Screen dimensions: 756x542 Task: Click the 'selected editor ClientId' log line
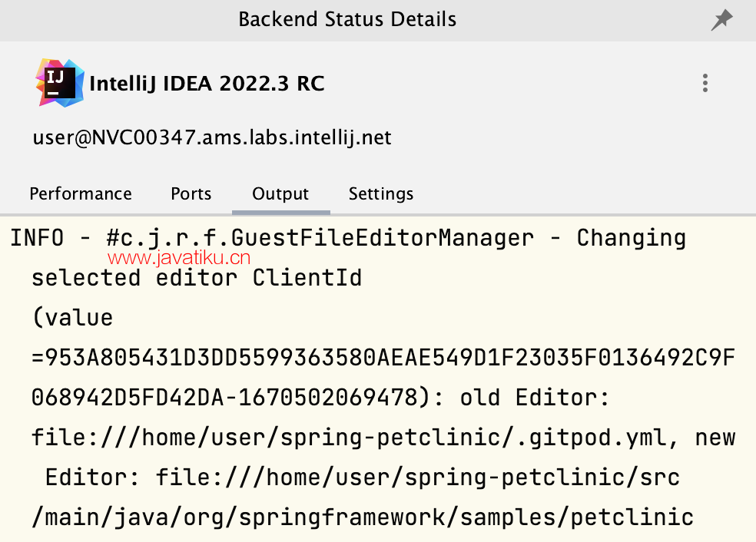tap(196, 278)
